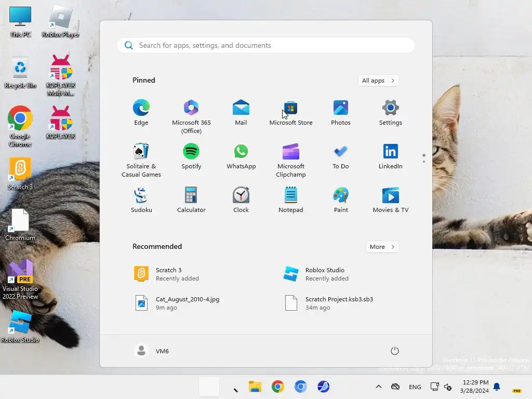Open the Paint app
Screen dimensions: 532x399
tap(341, 200)
